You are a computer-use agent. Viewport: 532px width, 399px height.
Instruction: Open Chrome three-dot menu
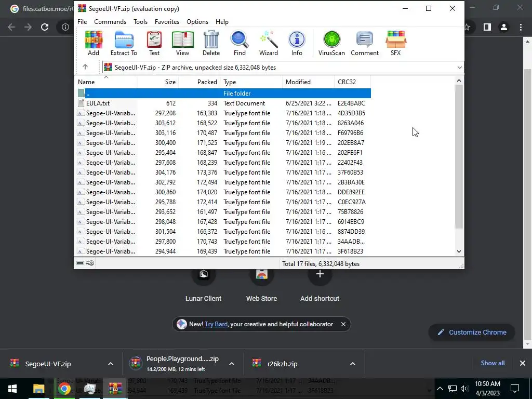tap(521, 27)
